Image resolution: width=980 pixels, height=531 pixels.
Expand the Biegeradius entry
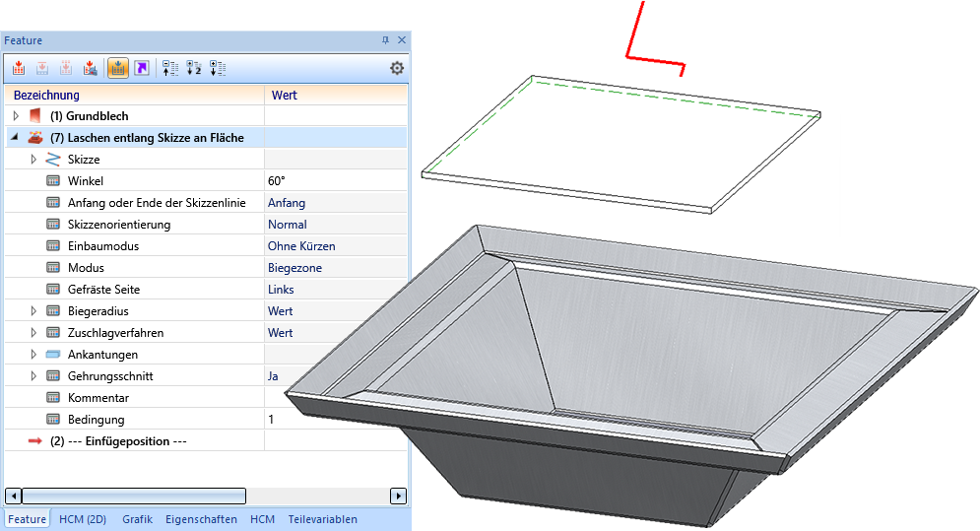33,311
